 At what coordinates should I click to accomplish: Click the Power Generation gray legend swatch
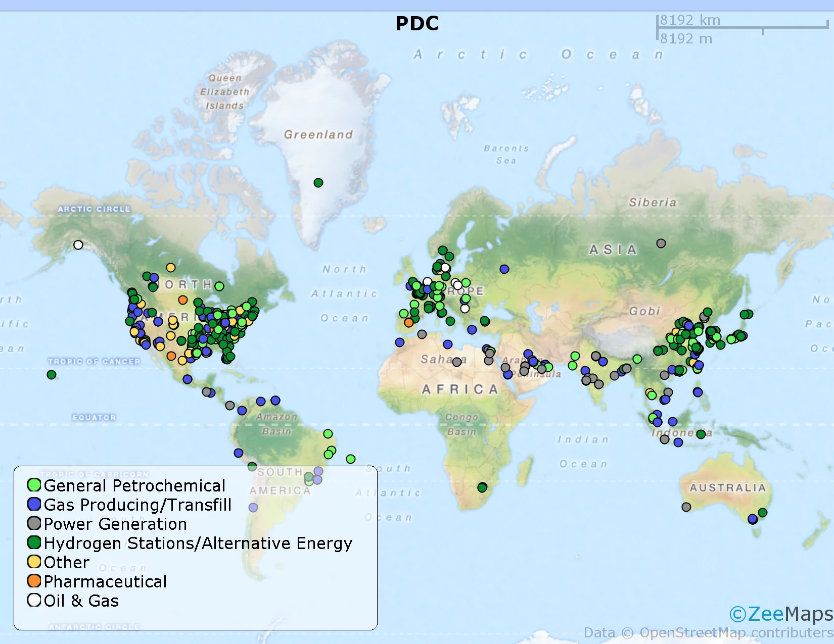pyautogui.click(x=34, y=523)
